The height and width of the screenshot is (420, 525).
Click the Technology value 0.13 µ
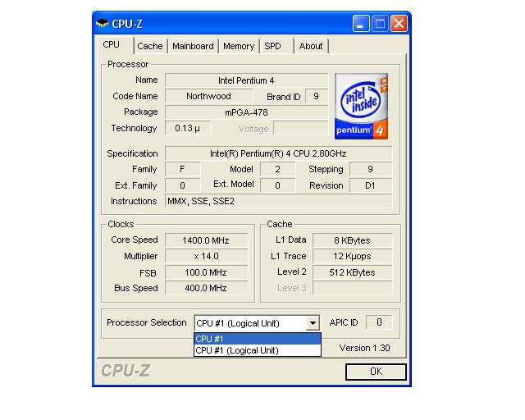[x=188, y=128]
